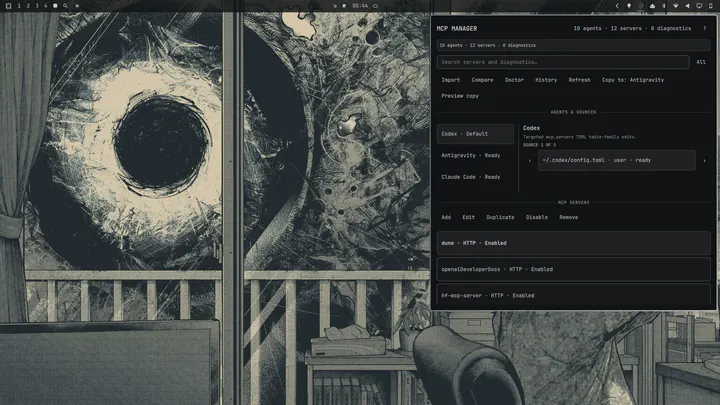Screen dimensions: 720x405
Task: Click the Import button
Action: click(x=450, y=80)
